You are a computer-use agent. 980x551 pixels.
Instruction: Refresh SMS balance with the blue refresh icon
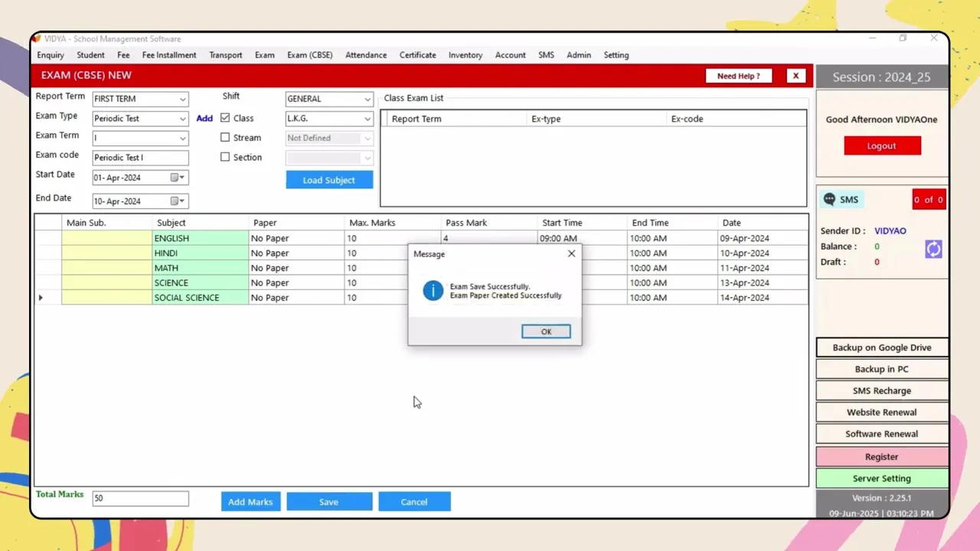933,249
